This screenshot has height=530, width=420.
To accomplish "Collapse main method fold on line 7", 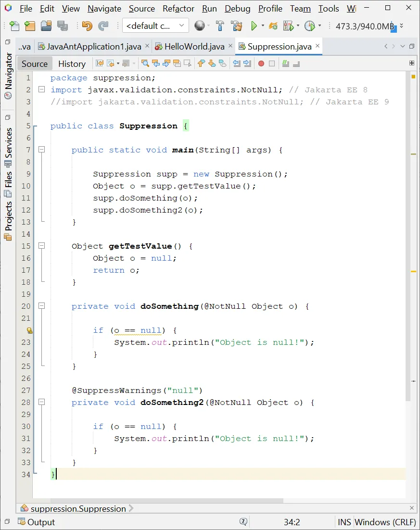I will [41, 150].
